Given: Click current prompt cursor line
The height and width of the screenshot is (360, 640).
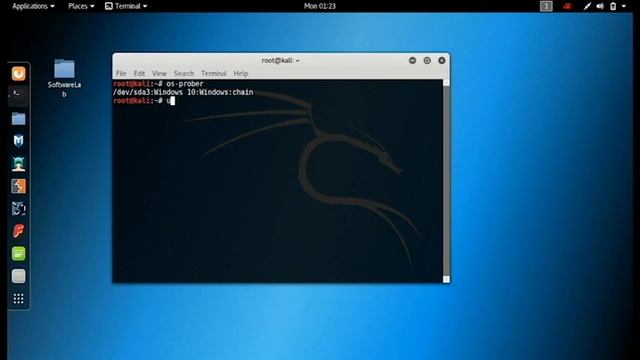Looking at the screenshot, I should coord(144,101).
